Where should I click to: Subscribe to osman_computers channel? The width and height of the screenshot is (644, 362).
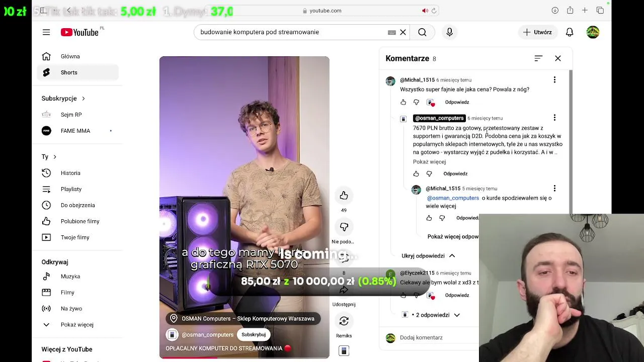[254, 334]
